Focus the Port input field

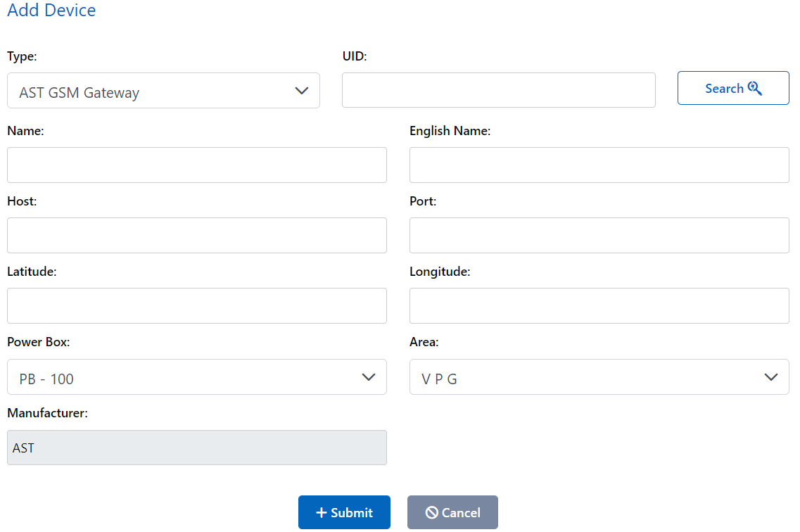[599, 235]
